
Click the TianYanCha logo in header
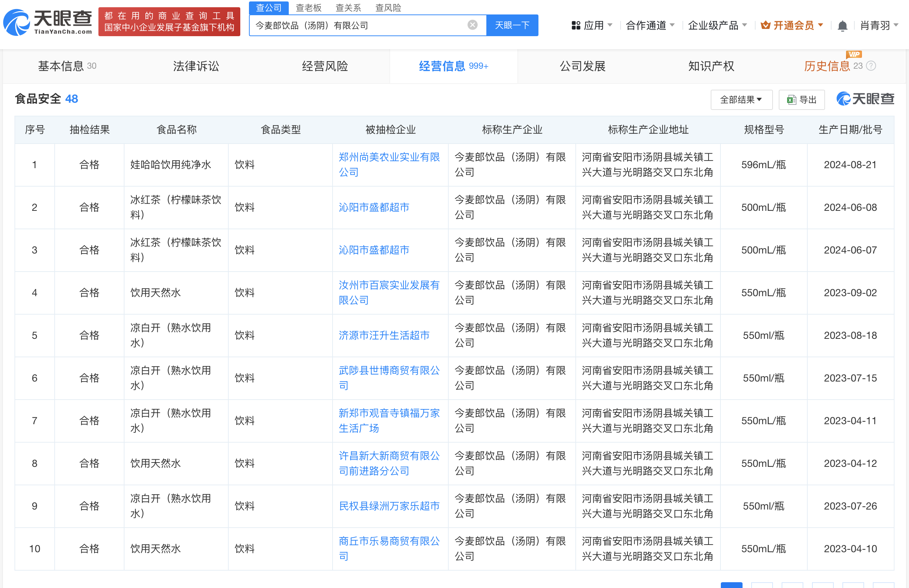click(x=48, y=22)
